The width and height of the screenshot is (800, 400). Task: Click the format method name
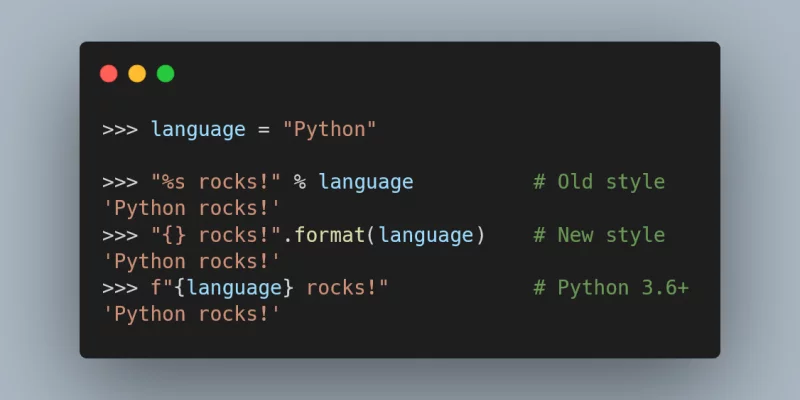330,235
